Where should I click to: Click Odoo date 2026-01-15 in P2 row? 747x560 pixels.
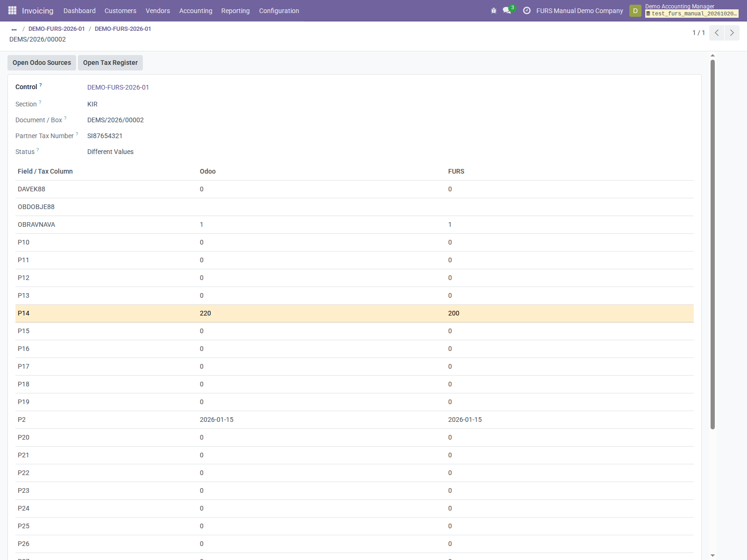[x=217, y=420]
